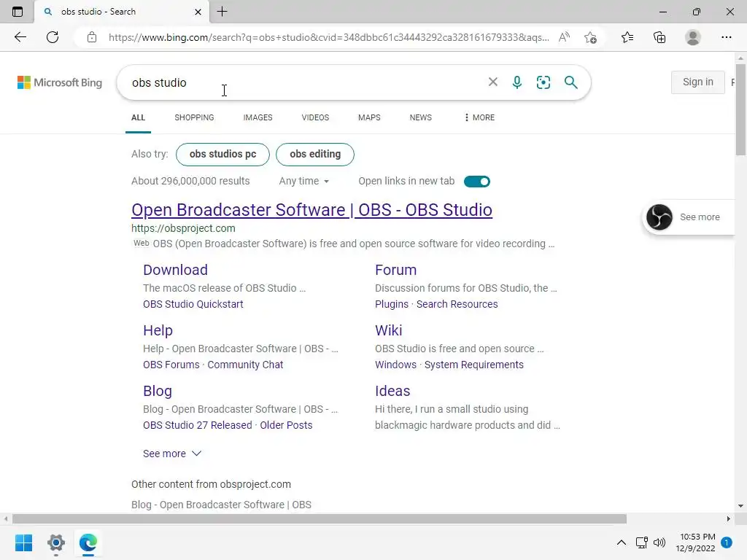This screenshot has height=560, width=747.
Task: Open the Windows link under Wiki
Action: pyautogui.click(x=395, y=365)
